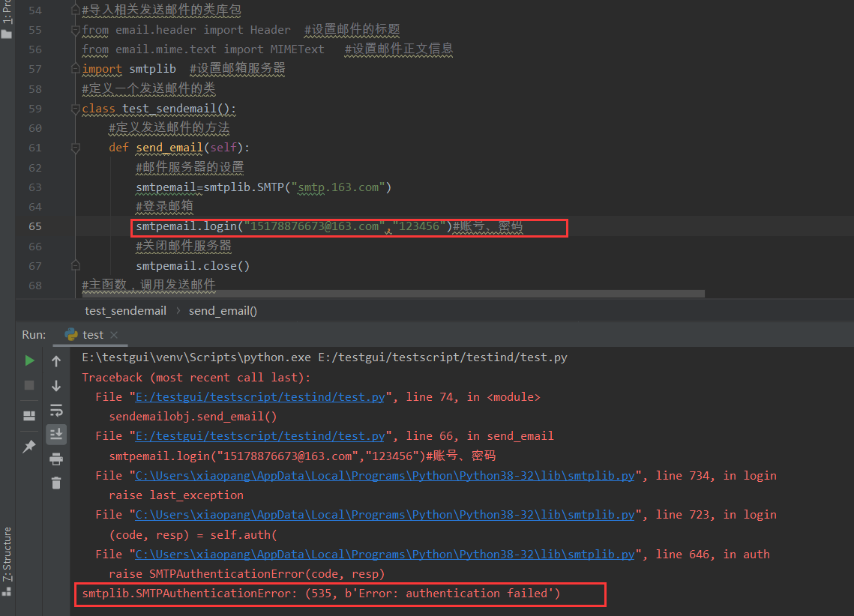The image size is (854, 616).
Task: Click the 'import smtplib' code line
Action: [x=129, y=68]
